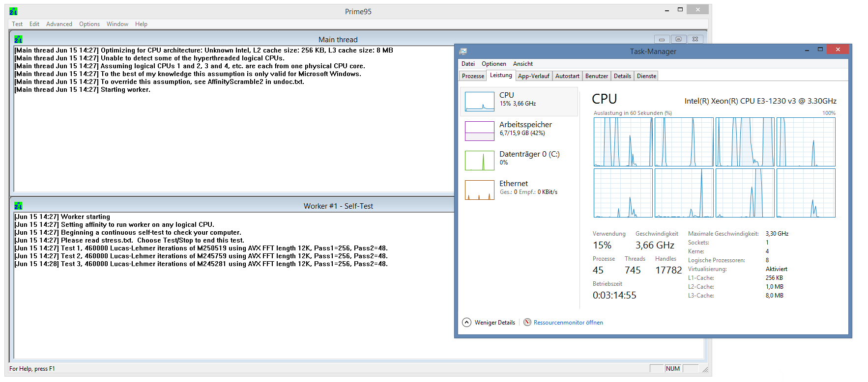Click the Main thread window icon
This screenshot has height=382, width=868.
coord(18,39)
